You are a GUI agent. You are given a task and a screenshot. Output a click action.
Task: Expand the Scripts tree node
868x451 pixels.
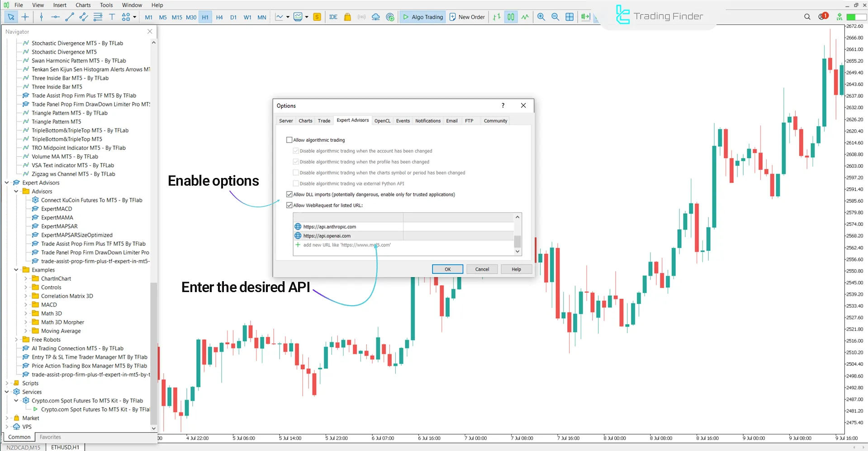coord(7,383)
